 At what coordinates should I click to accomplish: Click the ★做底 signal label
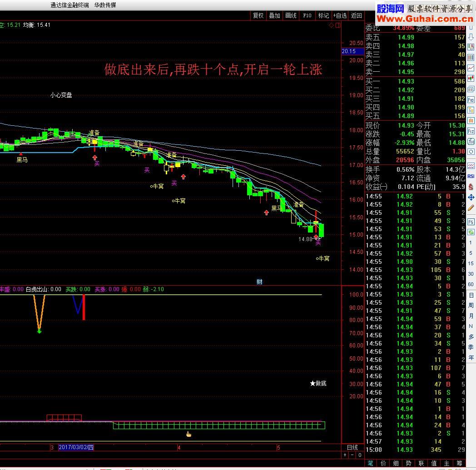point(318,384)
